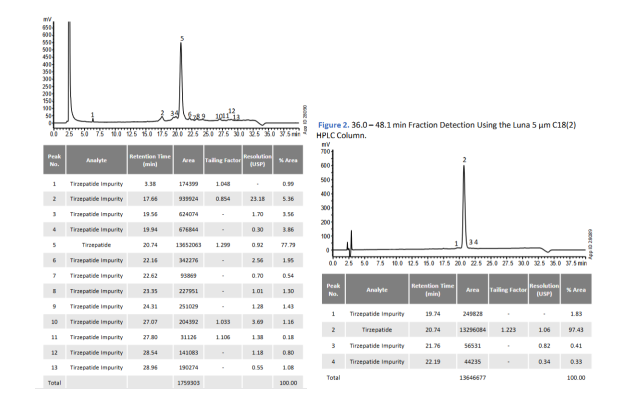
Task: Click peak label 2 on the right chromatogram
Action: tap(464, 160)
